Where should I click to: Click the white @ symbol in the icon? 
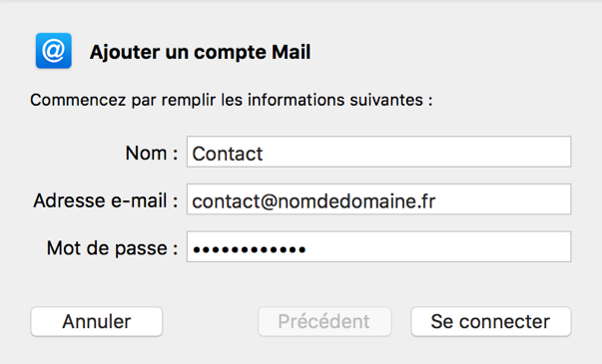tap(53, 51)
